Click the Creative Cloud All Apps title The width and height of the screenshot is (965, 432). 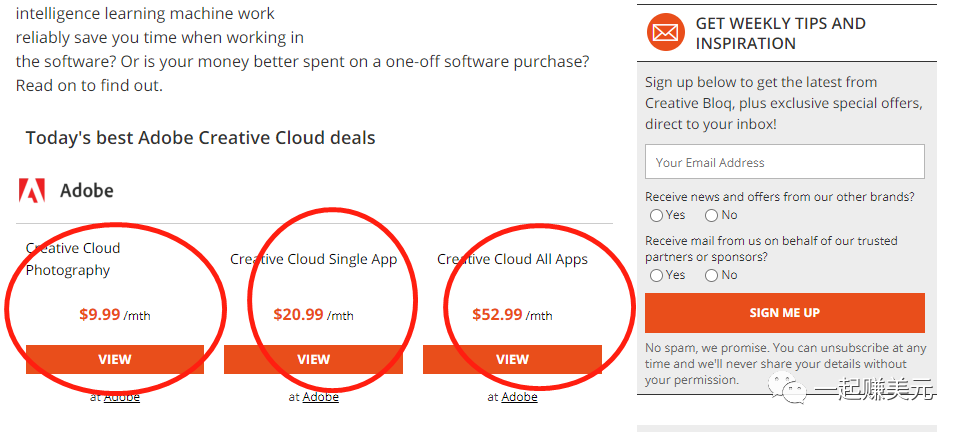pos(512,259)
